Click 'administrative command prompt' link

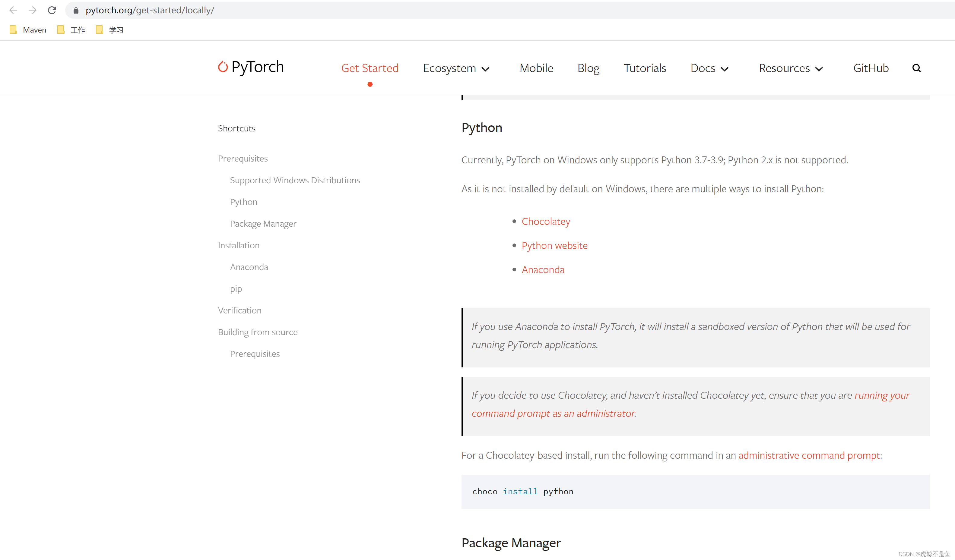[x=809, y=455]
